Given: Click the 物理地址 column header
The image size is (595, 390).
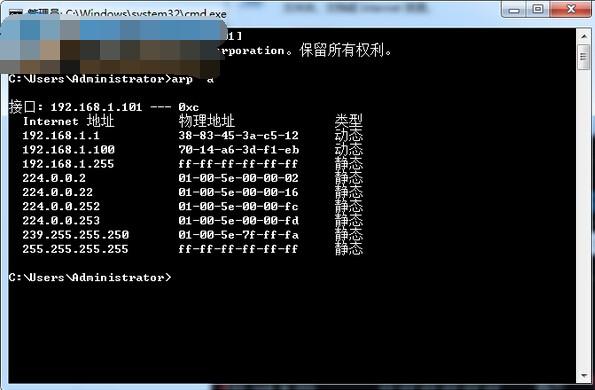Looking at the screenshot, I should [x=206, y=121].
